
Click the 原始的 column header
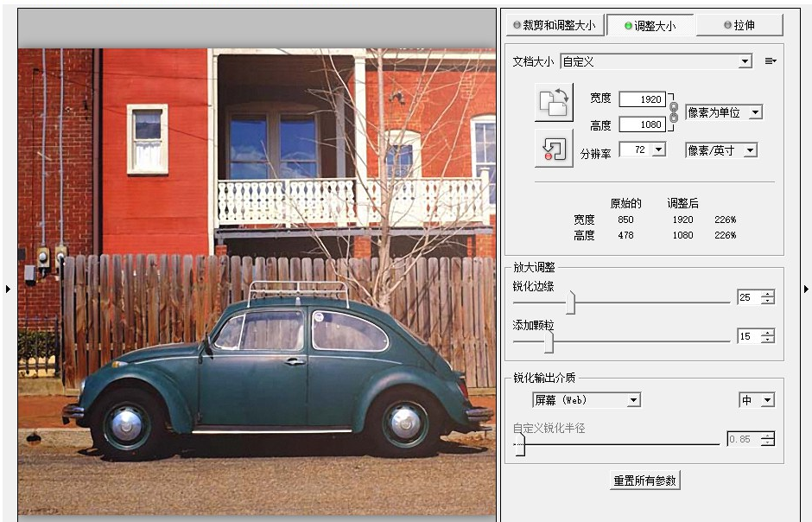coord(625,203)
